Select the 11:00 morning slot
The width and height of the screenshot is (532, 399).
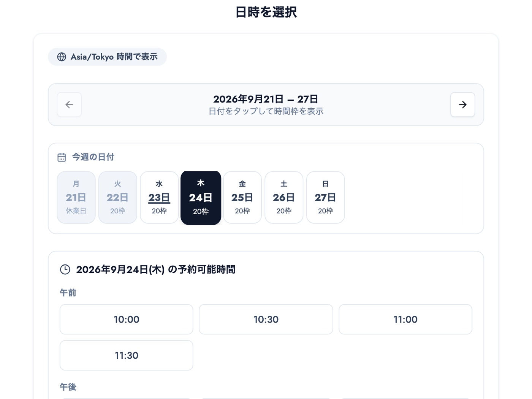pyautogui.click(x=405, y=319)
